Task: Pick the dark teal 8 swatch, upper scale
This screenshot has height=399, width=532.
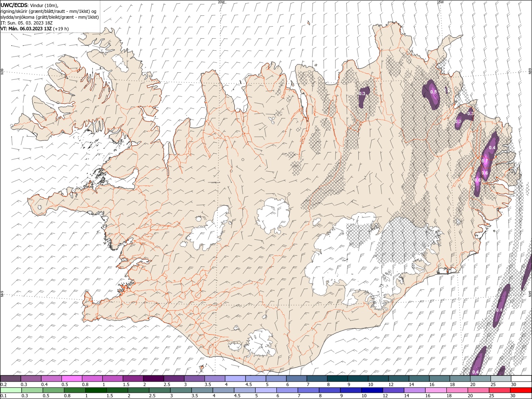Action: click(337, 379)
